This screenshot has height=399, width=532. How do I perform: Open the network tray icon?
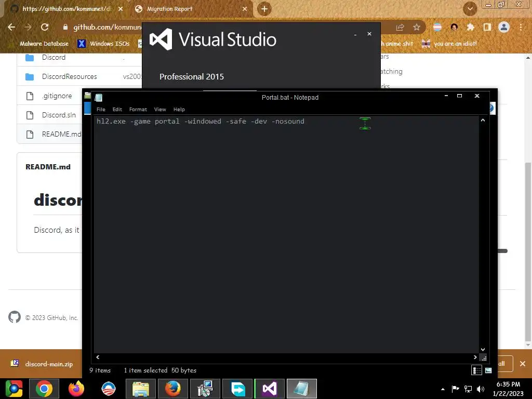click(x=468, y=389)
